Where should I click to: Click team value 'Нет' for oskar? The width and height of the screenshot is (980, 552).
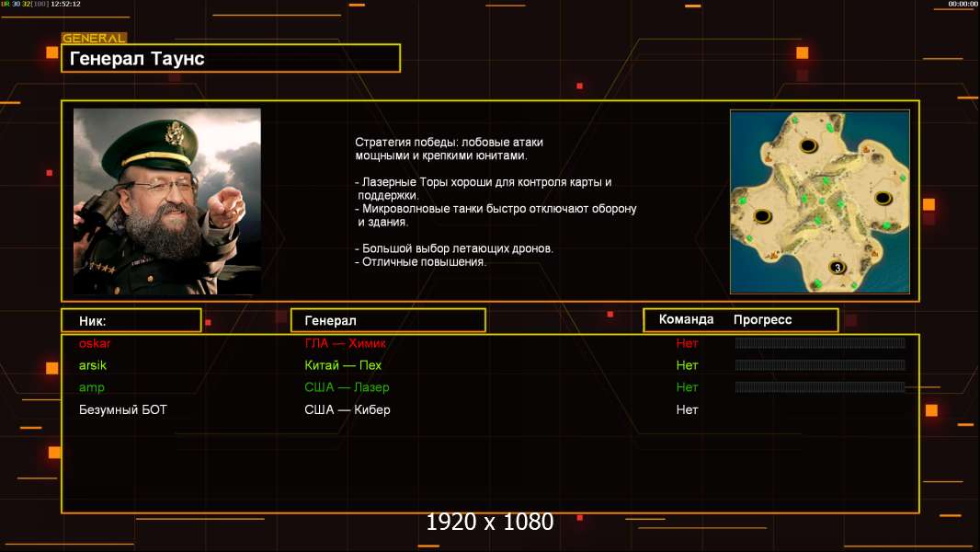click(x=687, y=343)
